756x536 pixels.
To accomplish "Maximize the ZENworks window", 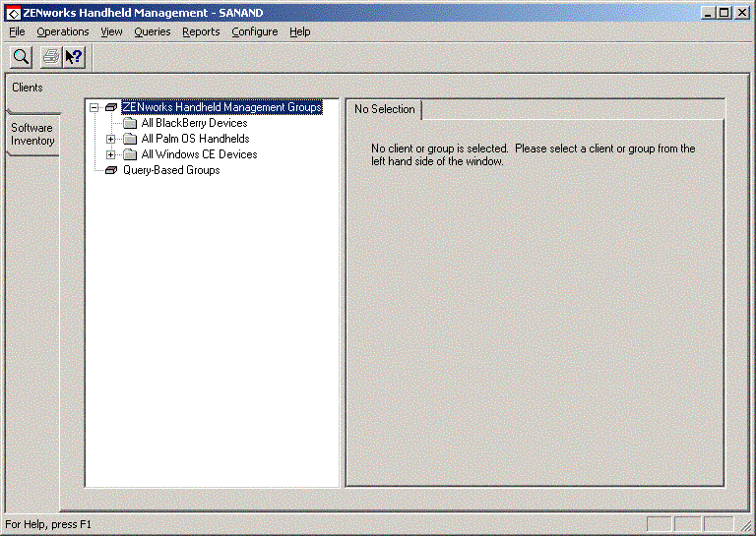I will (x=724, y=13).
